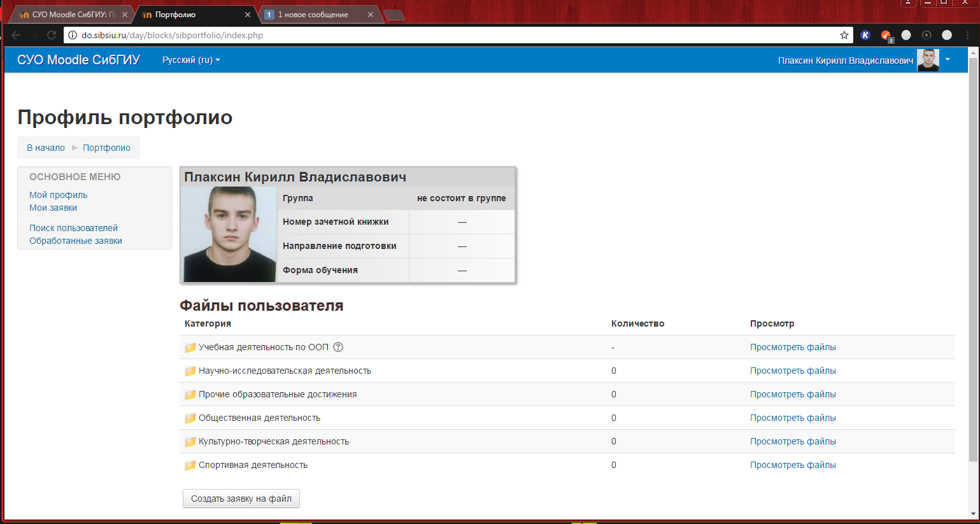The width and height of the screenshot is (980, 524).
Task: View files for Спортивная деятельность
Action: [793, 465]
